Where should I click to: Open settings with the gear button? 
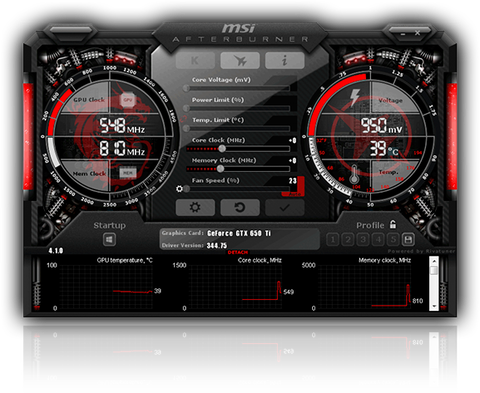pyautogui.click(x=195, y=207)
